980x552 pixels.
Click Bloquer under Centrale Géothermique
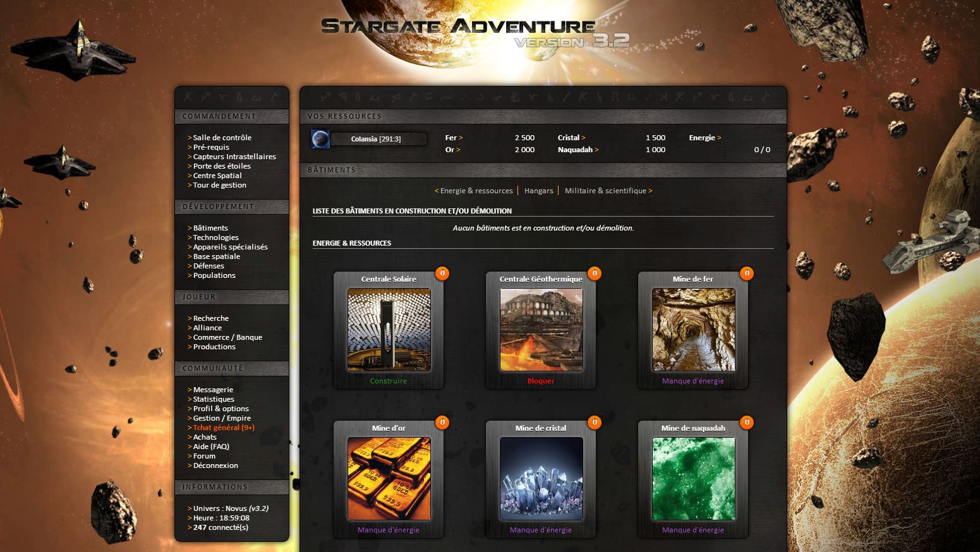click(x=541, y=381)
